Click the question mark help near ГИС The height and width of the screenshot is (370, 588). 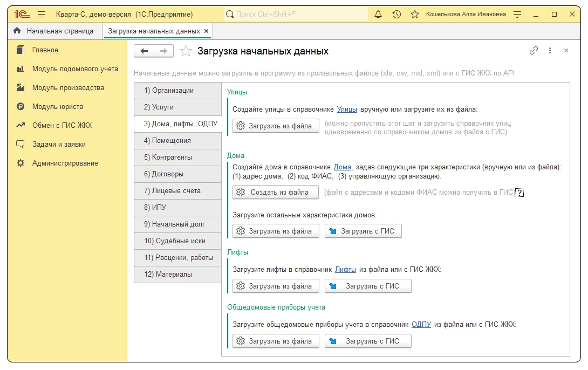point(519,193)
